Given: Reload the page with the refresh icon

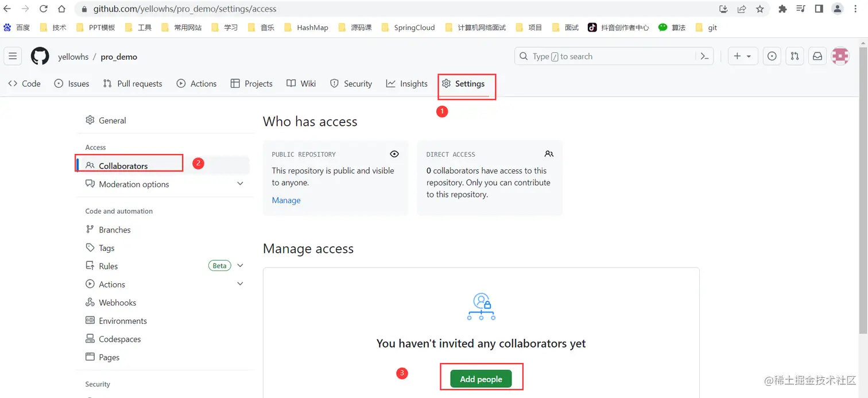Looking at the screenshot, I should pos(43,9).
